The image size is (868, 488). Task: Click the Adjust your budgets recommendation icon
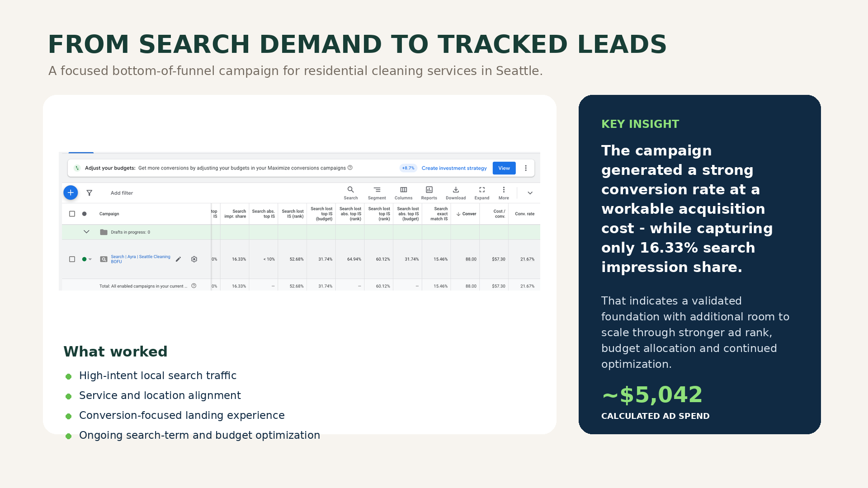[x=77, y=168]
